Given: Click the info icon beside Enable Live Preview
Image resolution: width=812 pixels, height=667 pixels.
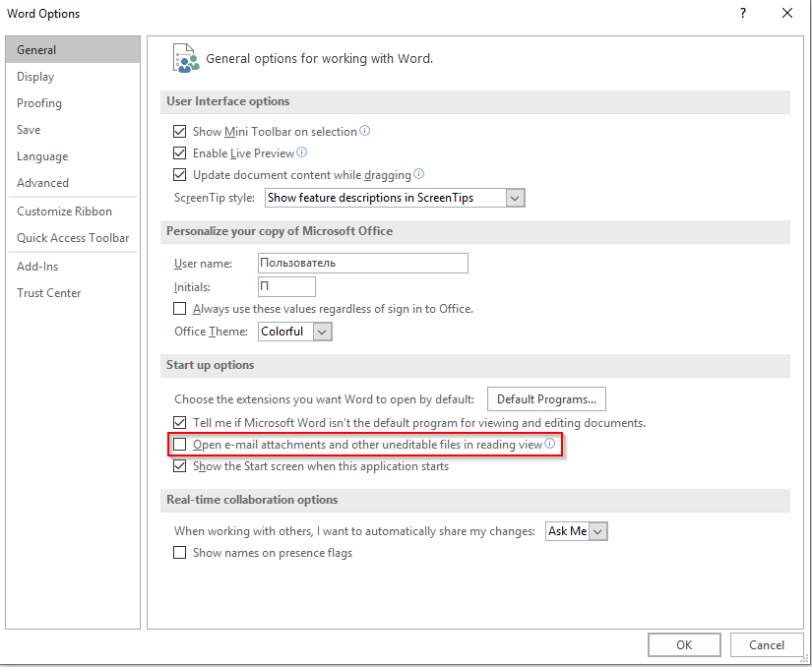Looking at the screenshot, I should [x=301, y=152].
